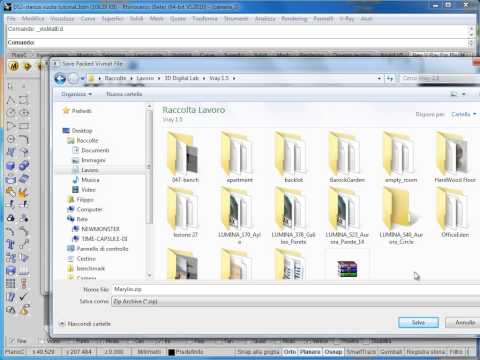Select the Fillet curves tool
Screen dimensions: 480x360
[24, 139]
